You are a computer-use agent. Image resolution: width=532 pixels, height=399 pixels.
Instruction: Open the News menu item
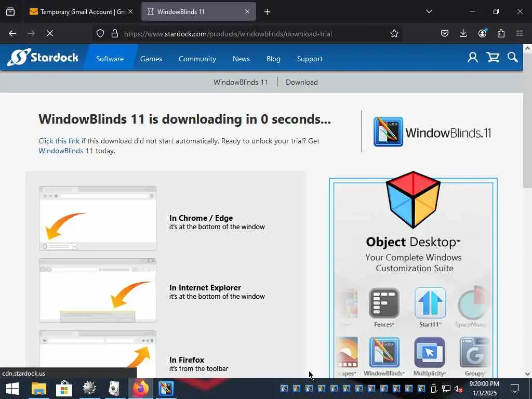(x=241, y=59)
